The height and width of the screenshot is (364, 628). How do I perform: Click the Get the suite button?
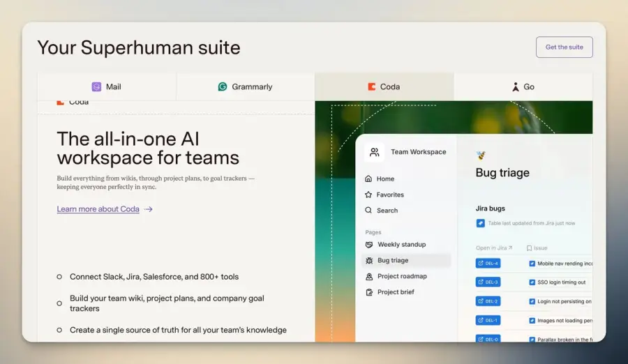pos(565,47)
